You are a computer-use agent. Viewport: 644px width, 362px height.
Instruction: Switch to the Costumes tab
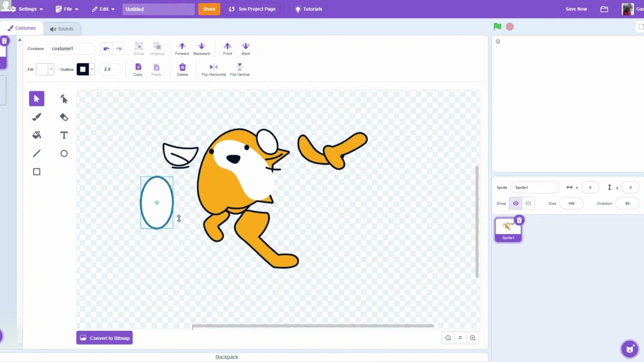click(22, 28)
